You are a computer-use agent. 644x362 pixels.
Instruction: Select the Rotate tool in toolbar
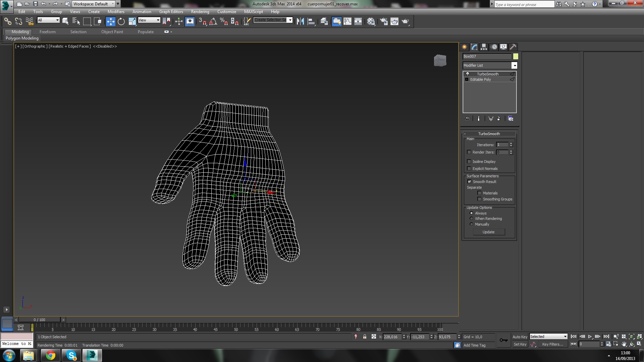[121, 21]
